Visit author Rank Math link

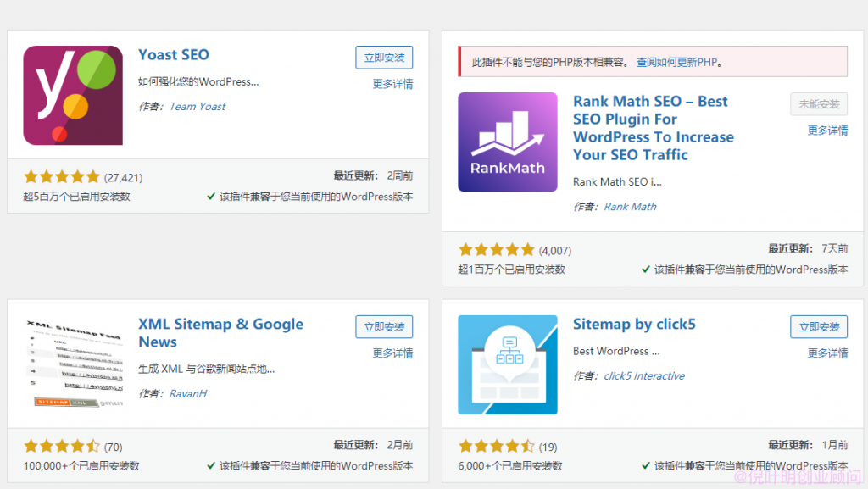(630, 206)
